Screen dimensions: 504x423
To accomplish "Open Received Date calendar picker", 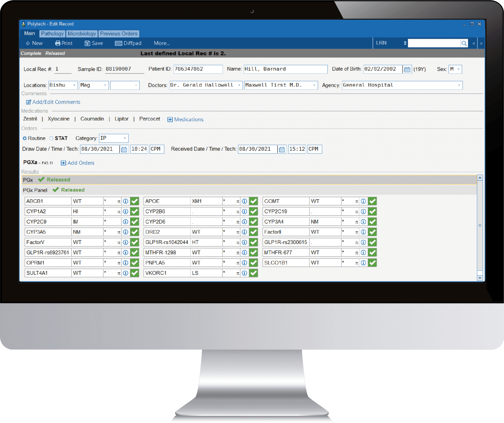I will (x=282, y=149).
